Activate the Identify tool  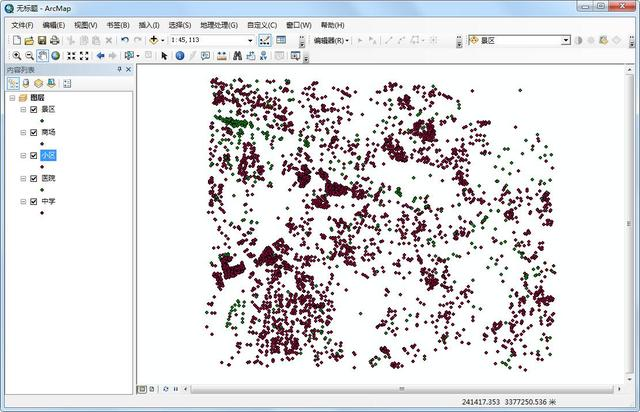click(x=180, y=56)
